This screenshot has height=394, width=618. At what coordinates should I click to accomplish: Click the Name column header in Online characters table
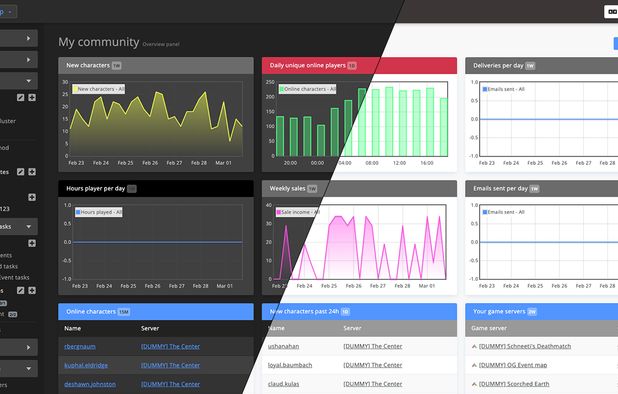tap(73, 328)
